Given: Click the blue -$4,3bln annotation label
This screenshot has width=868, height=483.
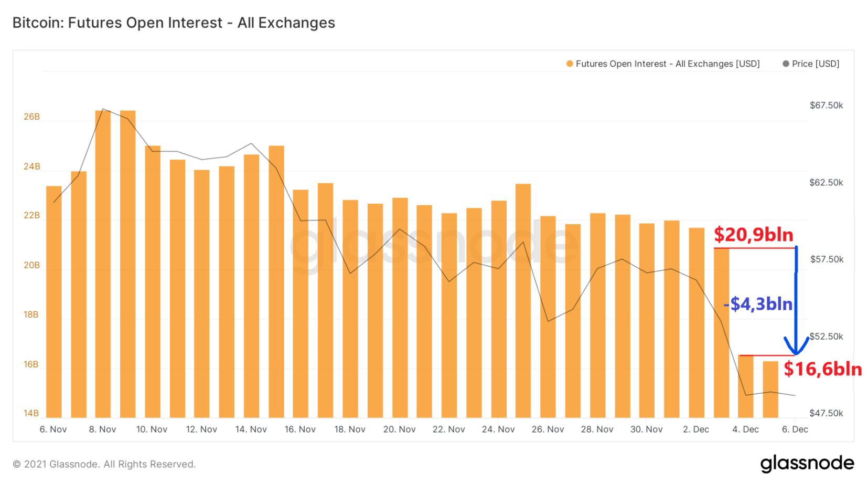Looking at the screenshot, I should (758, 304).
